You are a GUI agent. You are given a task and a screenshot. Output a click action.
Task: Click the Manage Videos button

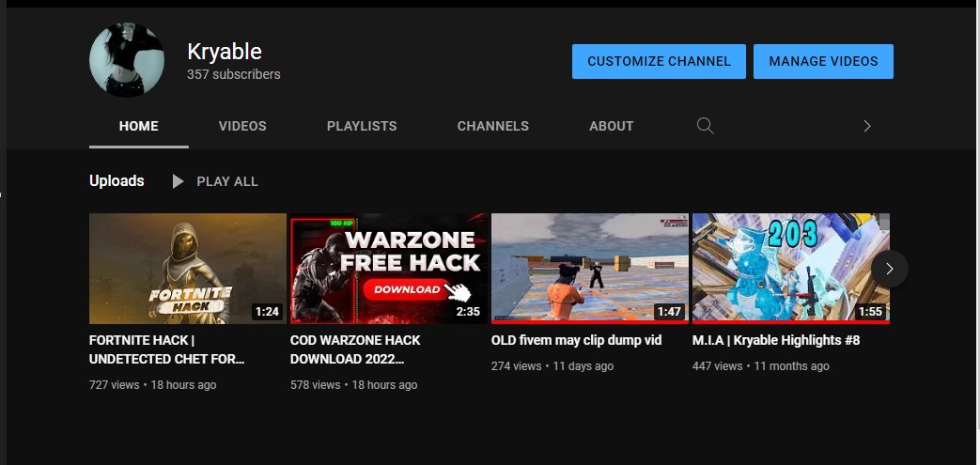823,61
